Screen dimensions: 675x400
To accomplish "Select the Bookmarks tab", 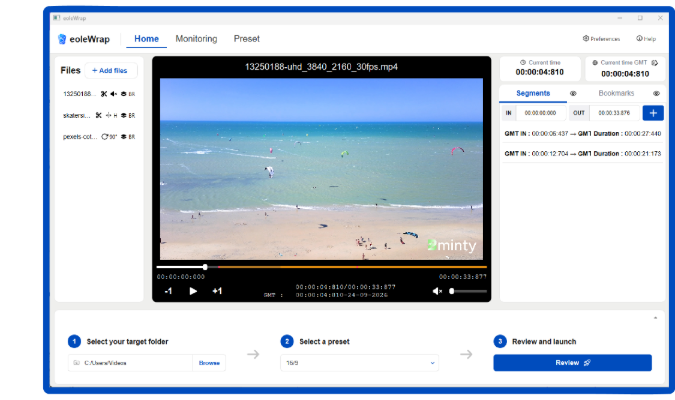I will (x=616, y=93).
